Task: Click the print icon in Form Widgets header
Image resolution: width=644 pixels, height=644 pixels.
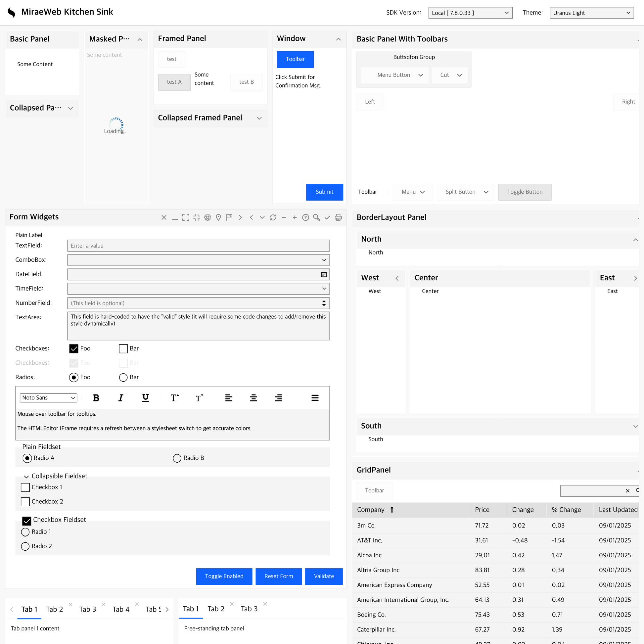Action: coord(338,217)
